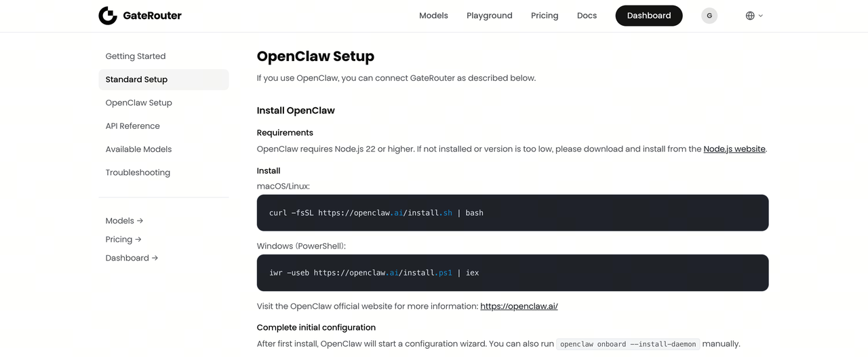Click the GateRouter logo icon
This screenshot has width=868, height=357.
point(108,16)
